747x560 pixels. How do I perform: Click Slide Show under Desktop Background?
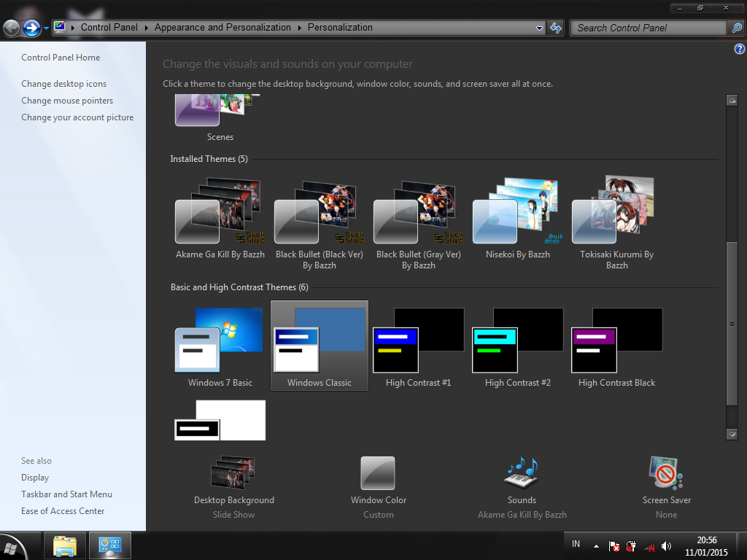(233, 515)
